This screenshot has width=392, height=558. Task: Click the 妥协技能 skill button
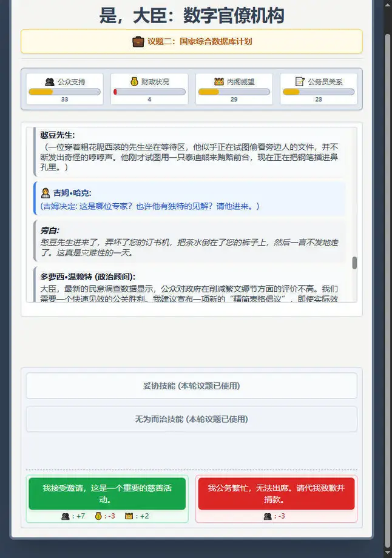coord(191,386)
